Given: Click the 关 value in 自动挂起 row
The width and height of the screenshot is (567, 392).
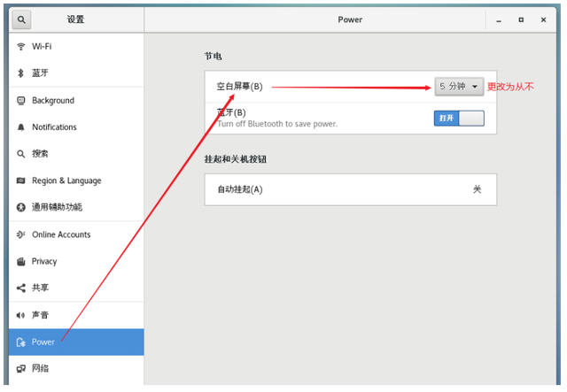Looking at the screenshot, I should click(477, 189).
